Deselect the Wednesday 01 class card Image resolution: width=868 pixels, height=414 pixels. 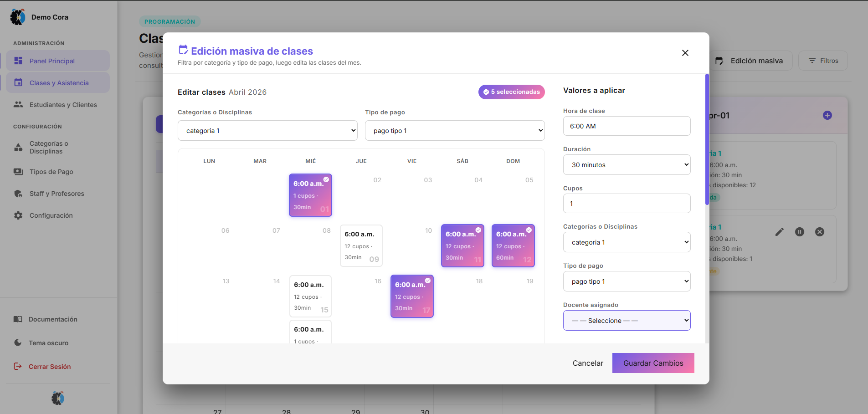[x=310, y=195]
